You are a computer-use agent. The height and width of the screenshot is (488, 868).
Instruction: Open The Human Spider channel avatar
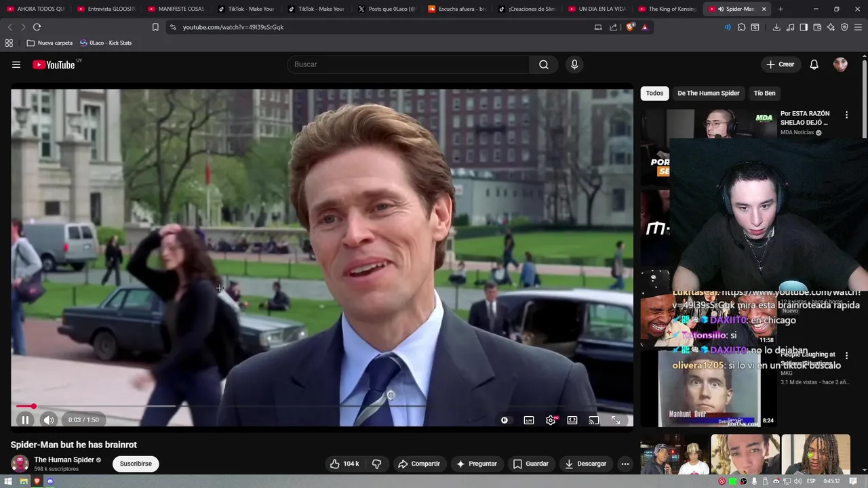click(x=20, y=464)
